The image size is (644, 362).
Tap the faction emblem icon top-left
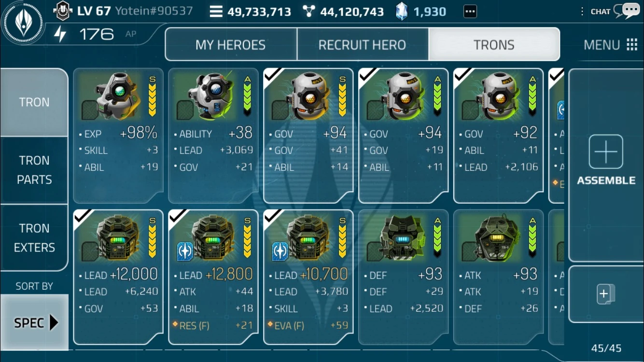[x=23, y=24]
